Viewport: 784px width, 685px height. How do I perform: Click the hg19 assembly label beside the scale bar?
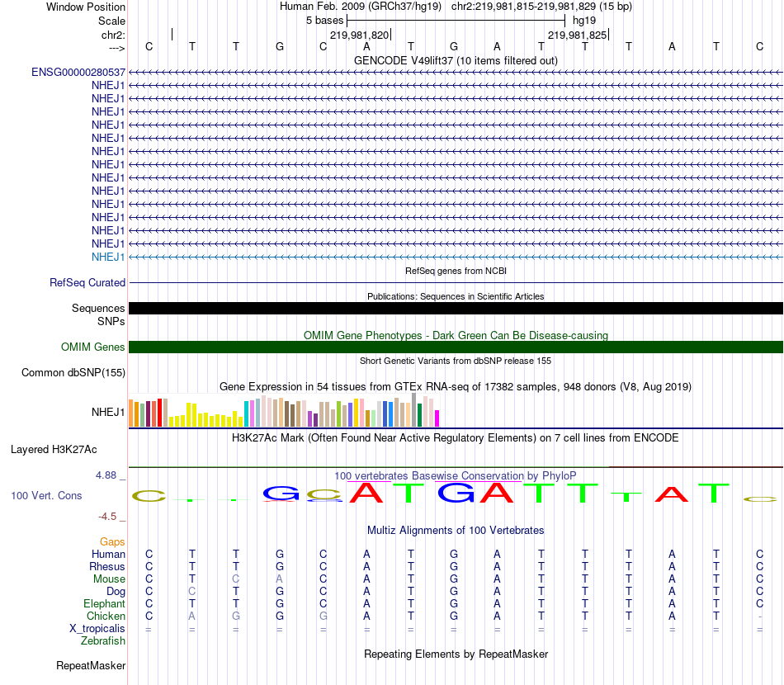click(584, 21)
